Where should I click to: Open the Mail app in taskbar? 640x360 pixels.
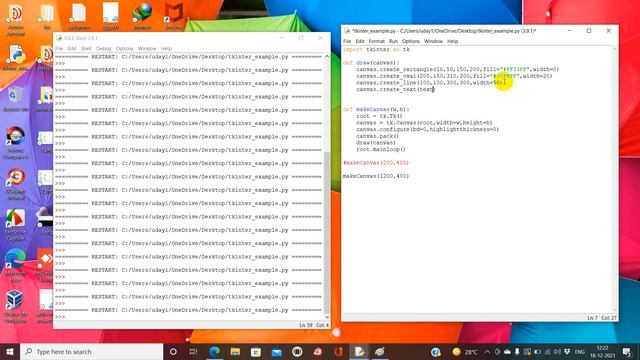[x=276, y=351]
